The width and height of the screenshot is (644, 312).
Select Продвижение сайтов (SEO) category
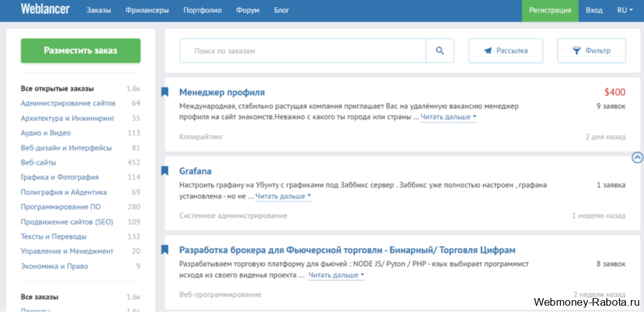pos(67,222)
